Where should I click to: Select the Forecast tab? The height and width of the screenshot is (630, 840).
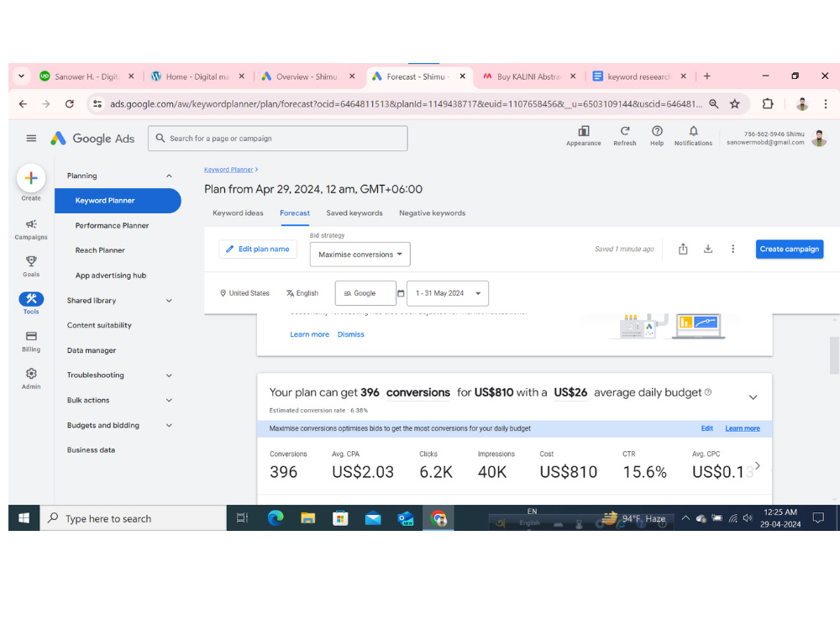point(295,213)
